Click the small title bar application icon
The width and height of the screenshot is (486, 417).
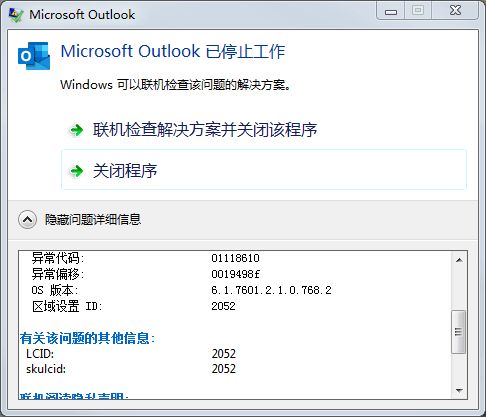click(16, 15)
